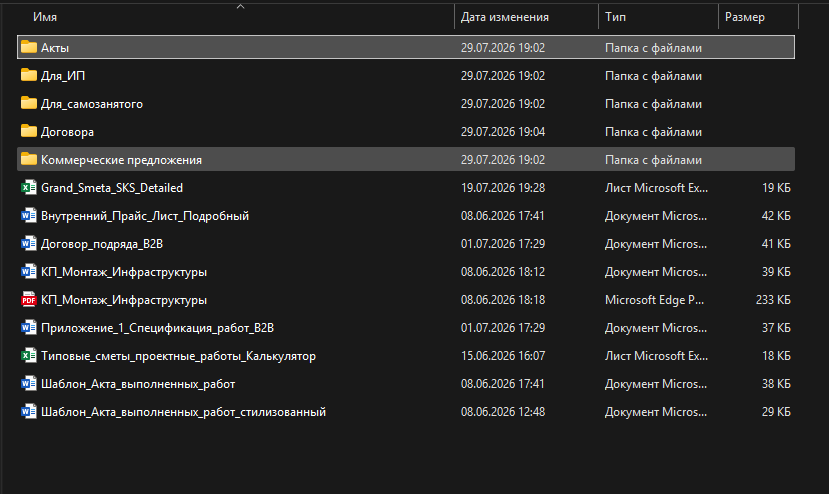Click the date 19.07.2026 19:28
Screen dimensions: 829x494
pyautogui.click(x=503, y=188)
